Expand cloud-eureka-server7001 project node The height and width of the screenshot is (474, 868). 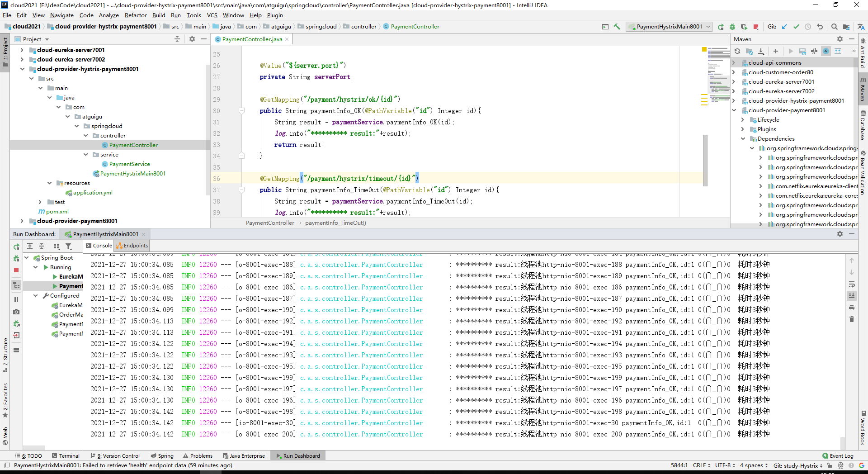point(22,50)
